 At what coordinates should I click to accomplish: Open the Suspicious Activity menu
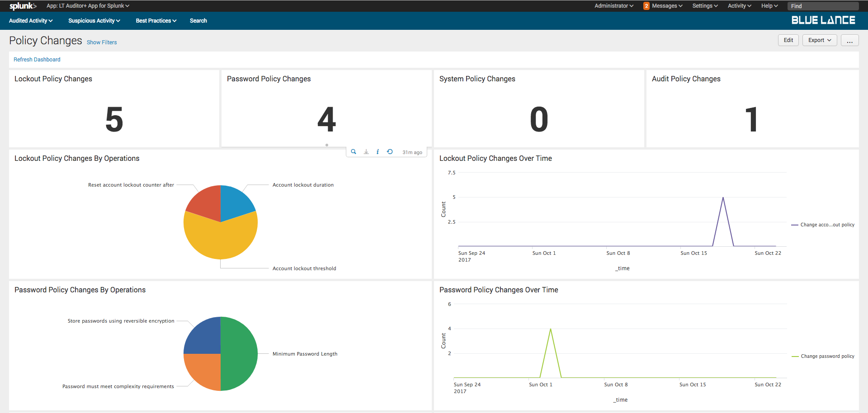[x=94, y=21]
